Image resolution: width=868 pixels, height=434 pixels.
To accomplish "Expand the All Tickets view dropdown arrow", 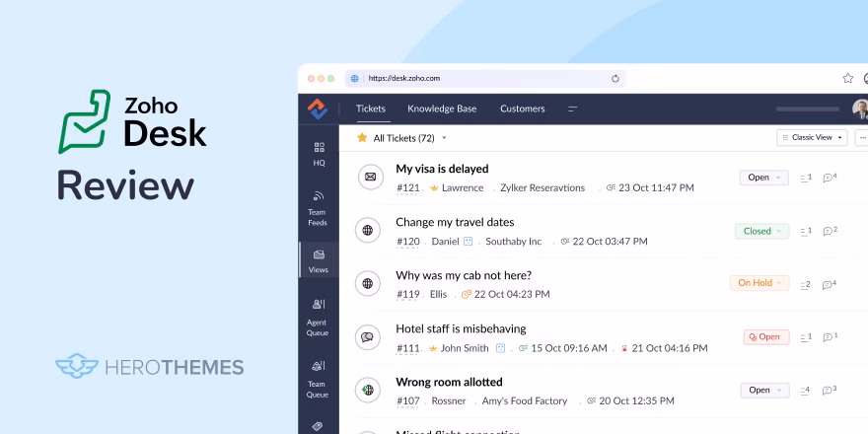I will point(444,138).
